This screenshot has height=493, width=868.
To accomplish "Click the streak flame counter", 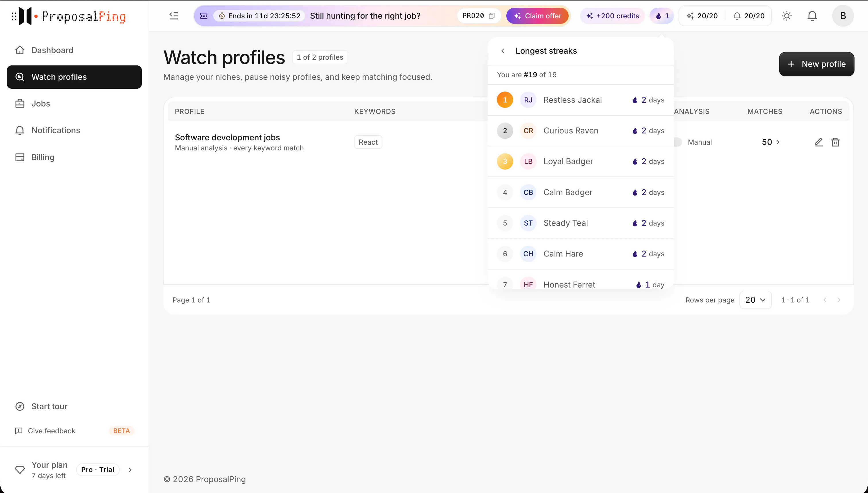I will click(662, 16).
